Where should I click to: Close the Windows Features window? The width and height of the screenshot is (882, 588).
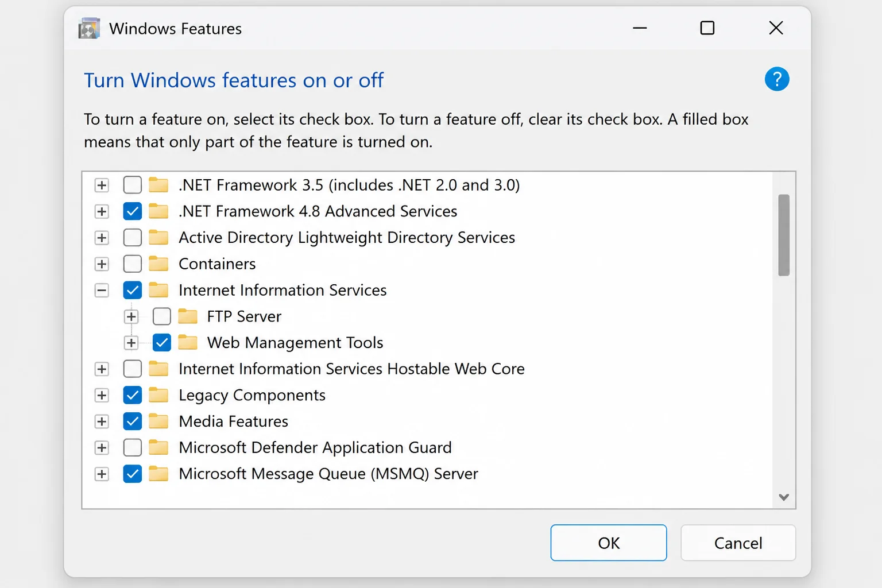[776, 28]
